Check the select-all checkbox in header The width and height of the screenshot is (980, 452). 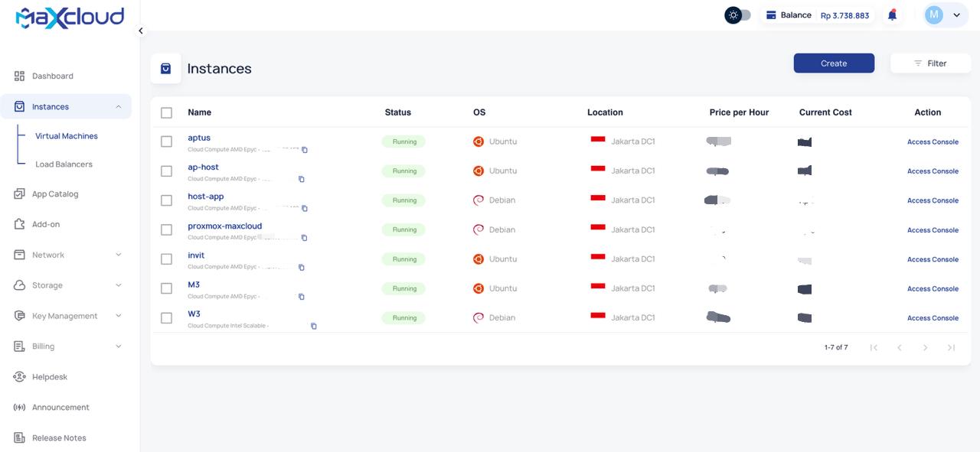(166, 112)
